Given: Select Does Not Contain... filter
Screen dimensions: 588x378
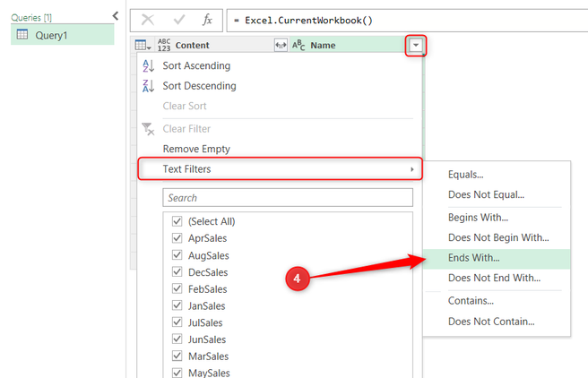Looking at the screenshot, I should (x=491, y=322).
